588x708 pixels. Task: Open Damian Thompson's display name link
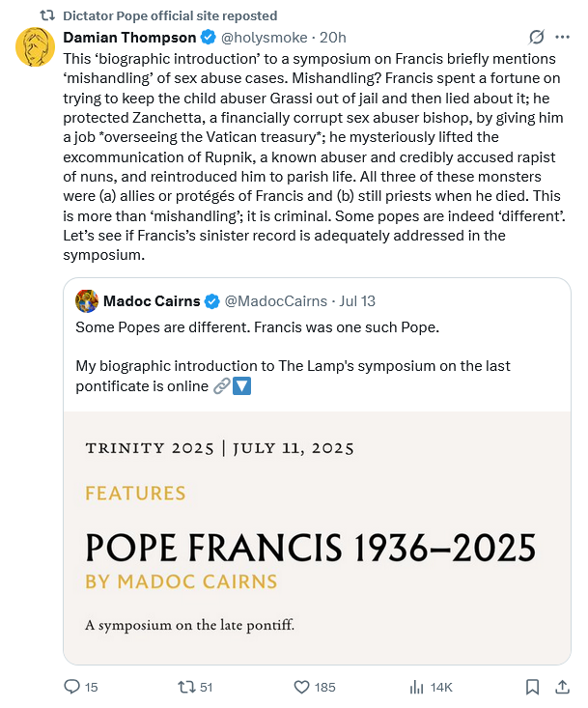(x=129, y=37)
